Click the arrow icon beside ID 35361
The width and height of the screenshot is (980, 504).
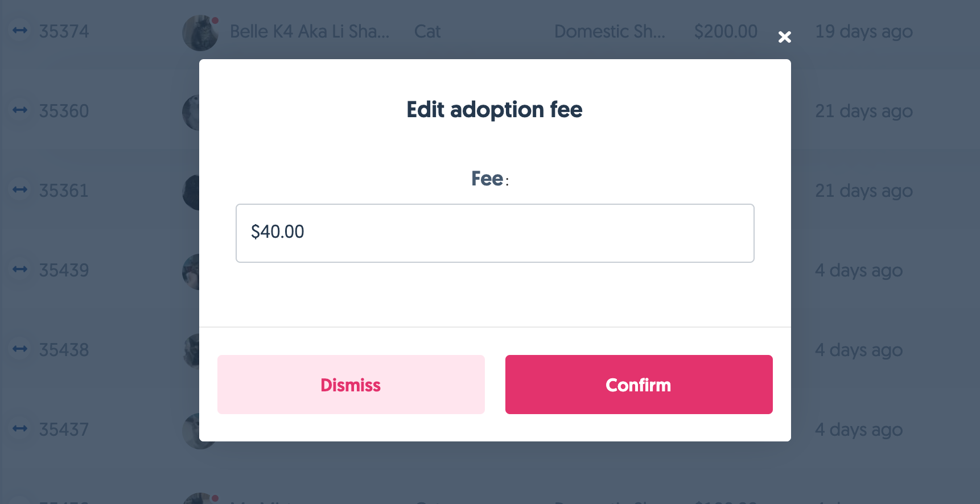pyautogui.click(x=20, y=189)
